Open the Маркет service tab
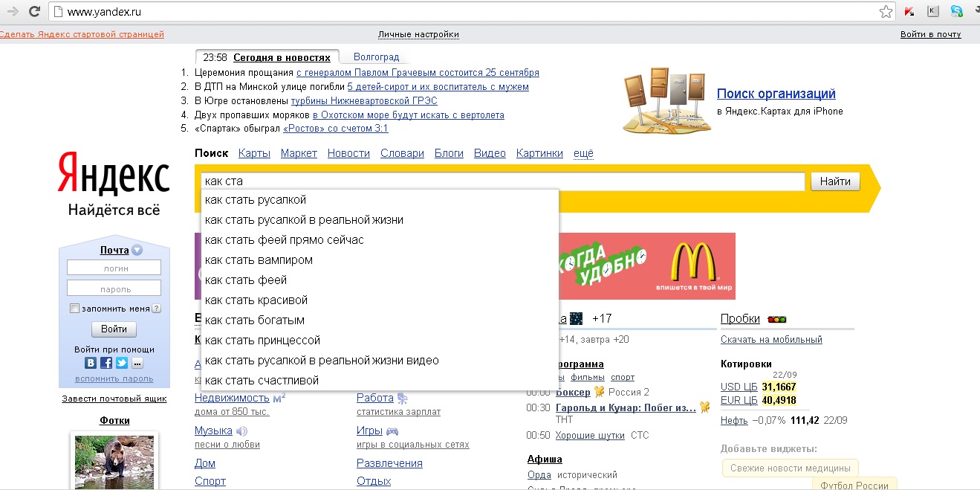Viewport: 980px width, 490px height. pyautogui.click(x=299, y=153)
